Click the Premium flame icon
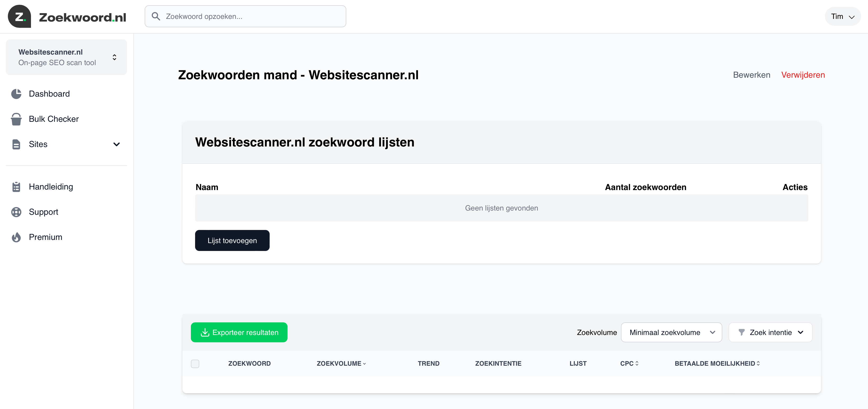The image size is (868, 409). point(17,237)
